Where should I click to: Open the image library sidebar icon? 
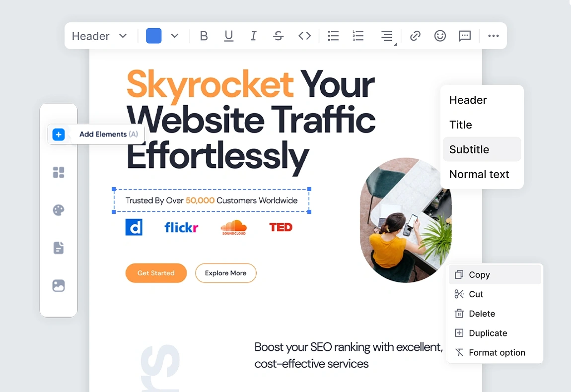[x=59, y=285]
